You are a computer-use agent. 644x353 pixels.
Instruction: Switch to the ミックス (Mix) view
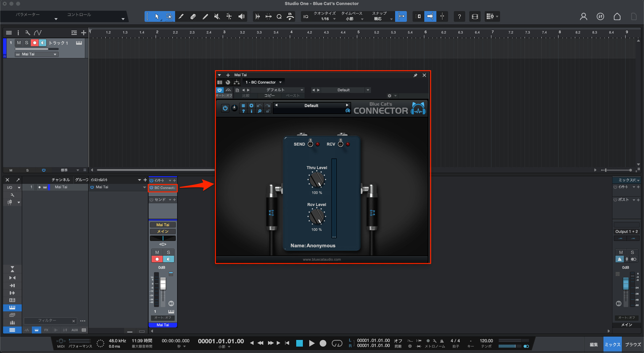[612, 345]
